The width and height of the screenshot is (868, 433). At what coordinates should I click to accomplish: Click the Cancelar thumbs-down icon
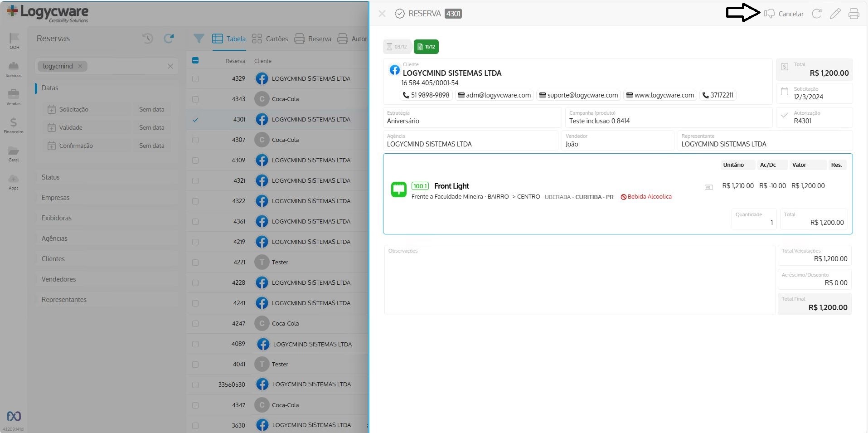769,14
